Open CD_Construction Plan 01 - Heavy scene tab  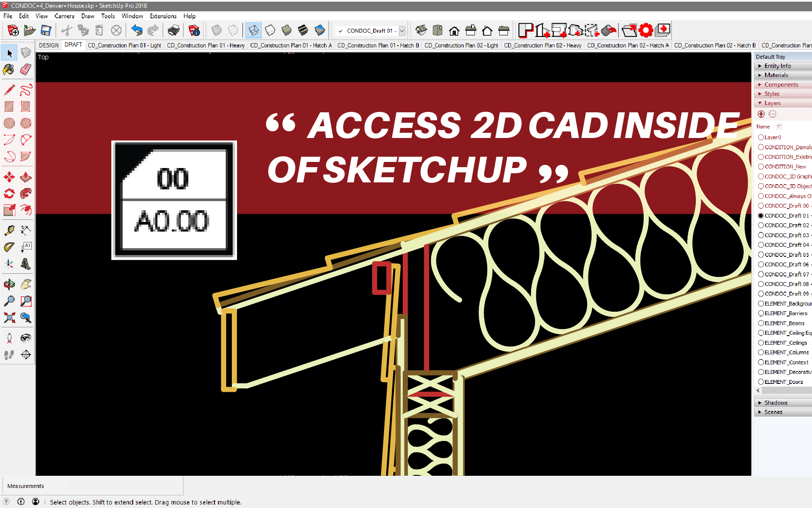coord(206,45)
